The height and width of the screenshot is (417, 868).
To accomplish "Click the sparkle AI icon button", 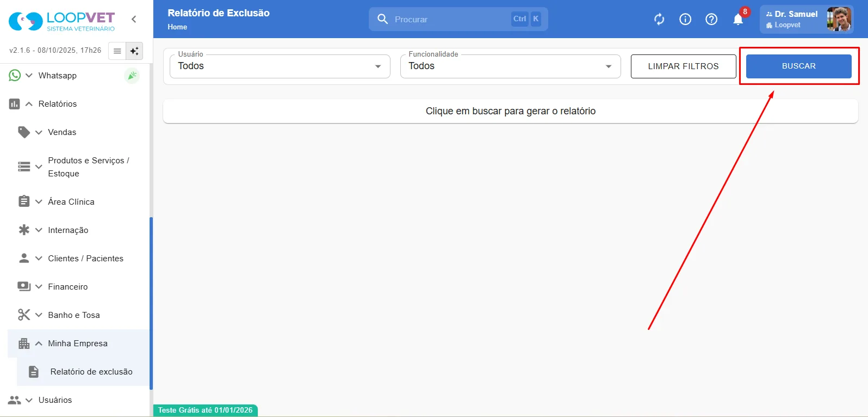I will 134,51.
